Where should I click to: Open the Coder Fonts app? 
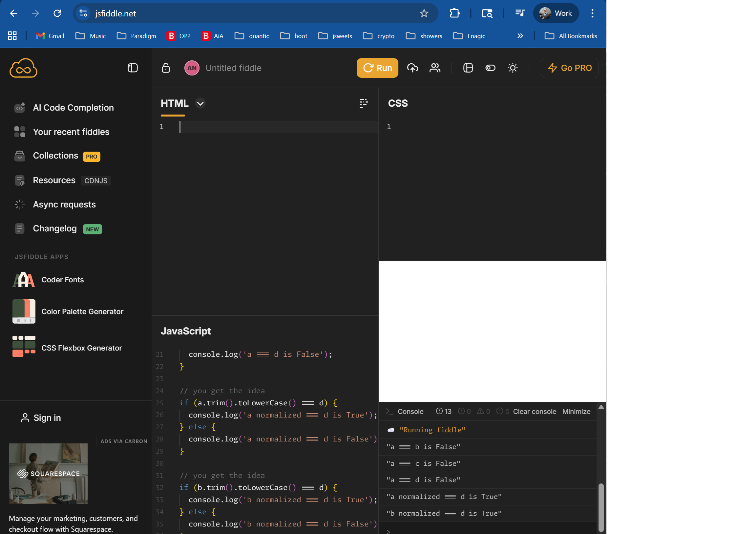[63, 280]
